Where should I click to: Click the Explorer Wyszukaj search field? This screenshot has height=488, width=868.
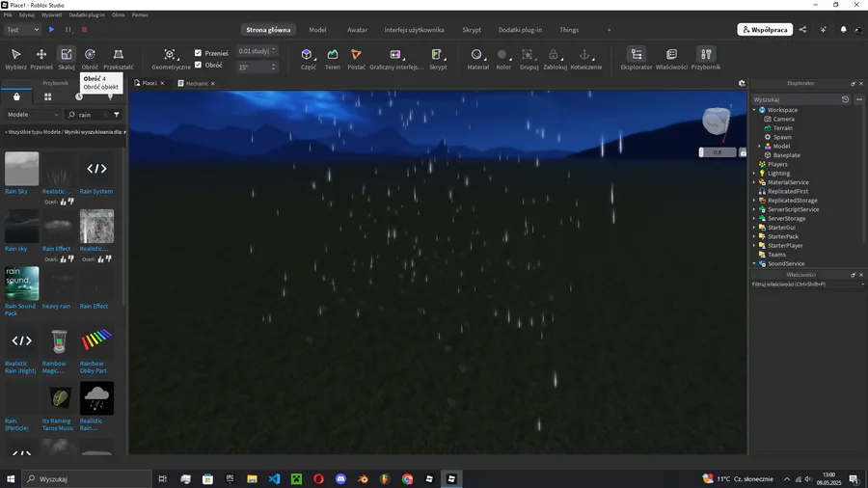796,99
